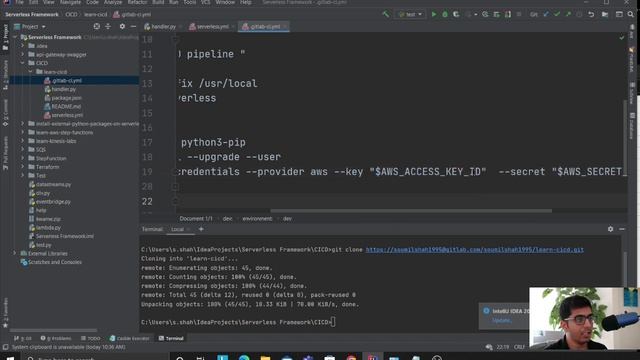Click the Project panel horizontal scrollbar
The height and width of the screenshot is (360, 640).
click(x=53, y=330)
